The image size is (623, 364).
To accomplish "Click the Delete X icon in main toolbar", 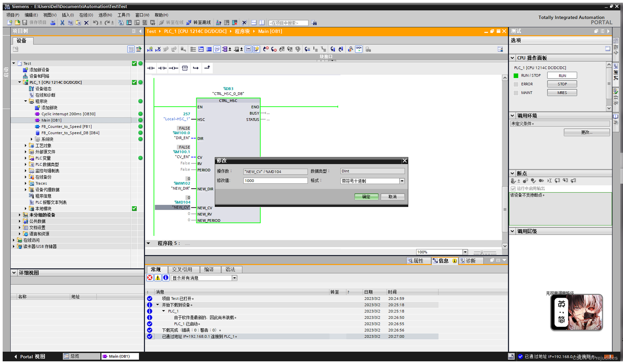I will click(86, 22).
